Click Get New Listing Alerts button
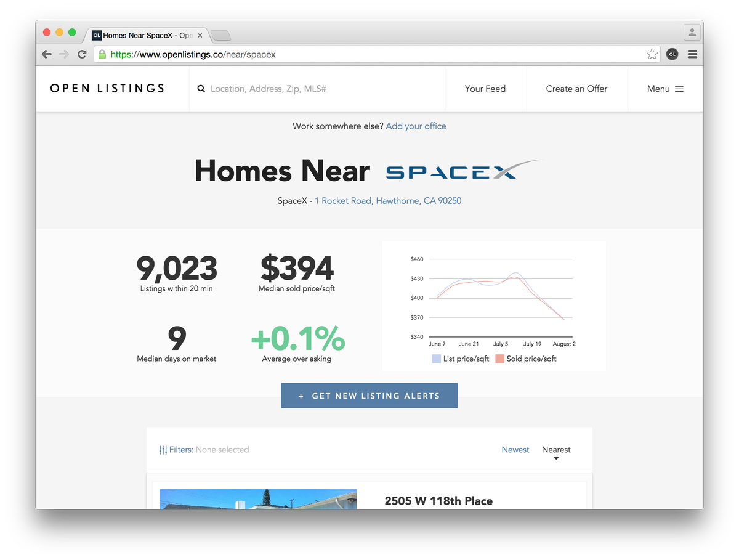Viewport: 739px width, 560px height. click(369, 396)
